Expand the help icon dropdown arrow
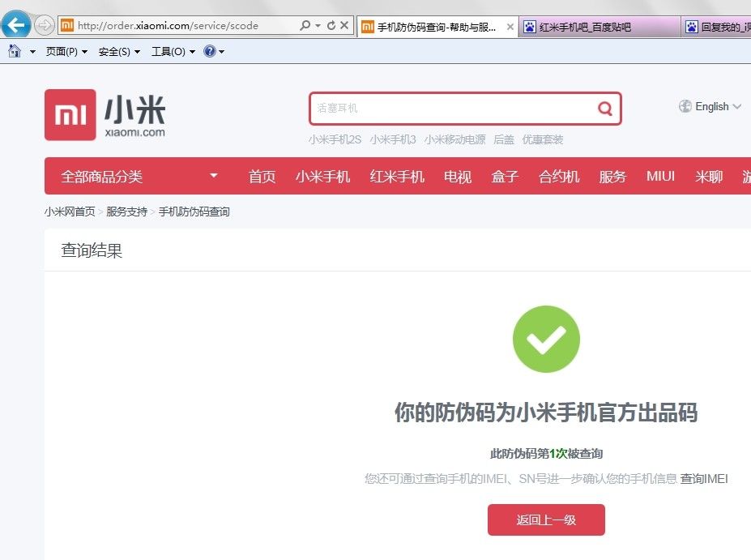Screen dimensions: 751x560 coord(221,52)
